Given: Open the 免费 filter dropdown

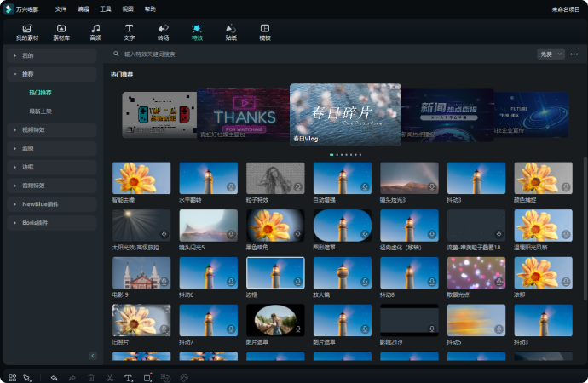Looking at the screenshot, I should 551,54.
